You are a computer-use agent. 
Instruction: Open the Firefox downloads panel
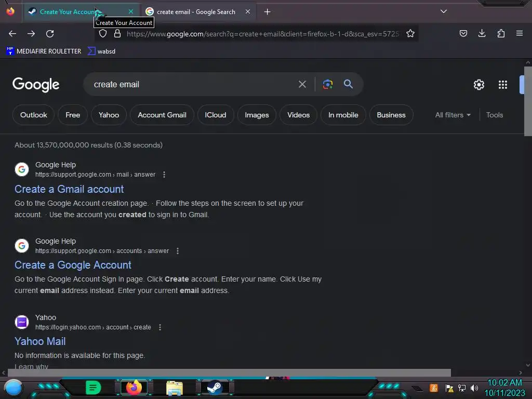[482, 33]
